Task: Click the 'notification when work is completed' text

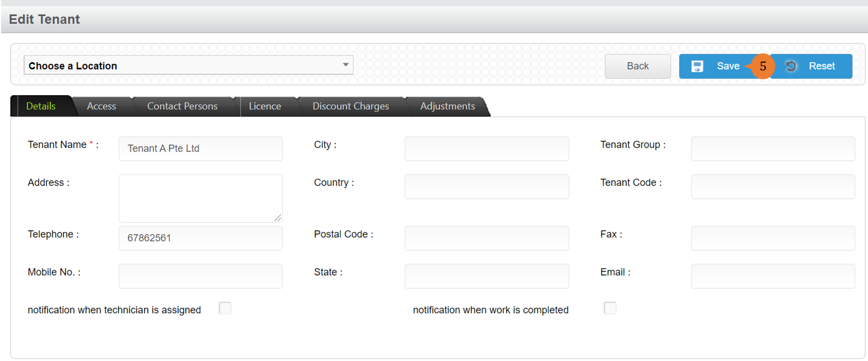Action: [x=491, y=310]
